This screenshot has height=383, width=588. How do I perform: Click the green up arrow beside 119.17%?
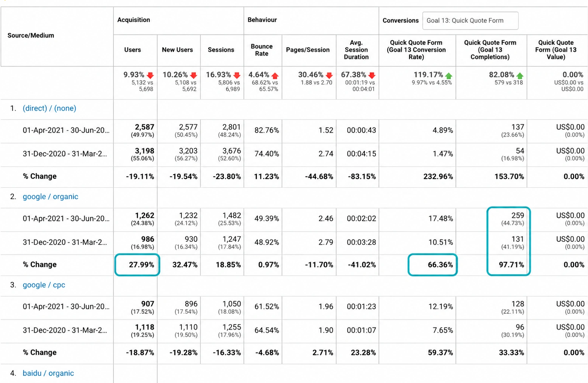[449, 75]
